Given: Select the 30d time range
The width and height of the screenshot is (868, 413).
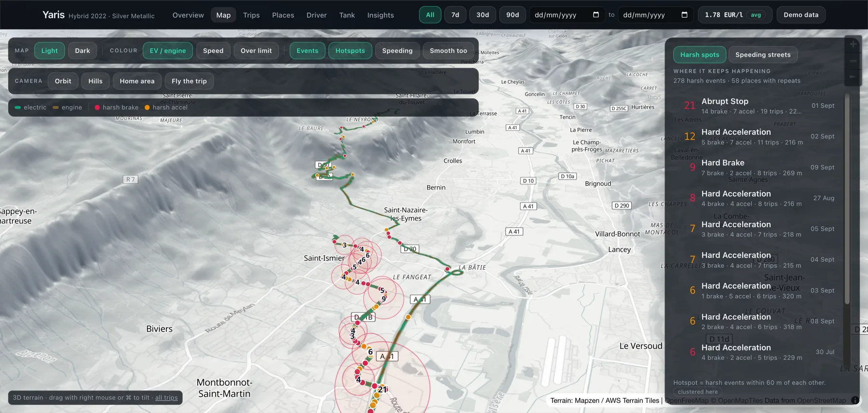Looking at the screenshot, I should 483,15.
